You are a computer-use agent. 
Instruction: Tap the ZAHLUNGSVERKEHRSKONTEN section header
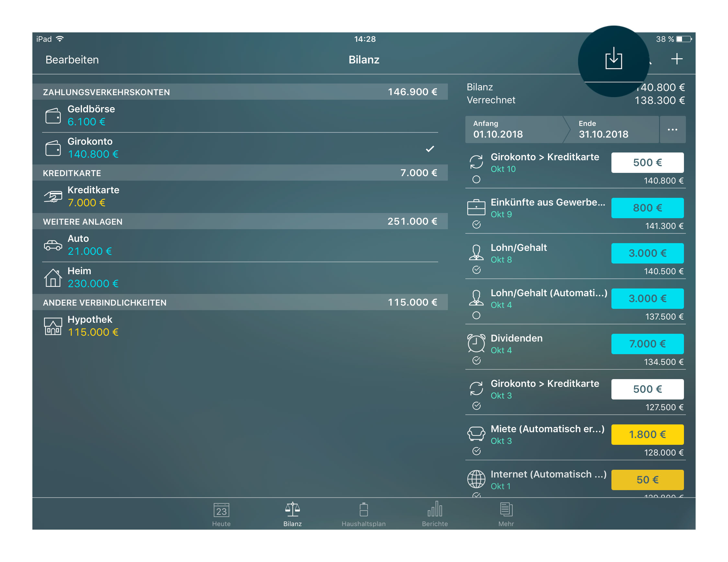pos(240,92)
